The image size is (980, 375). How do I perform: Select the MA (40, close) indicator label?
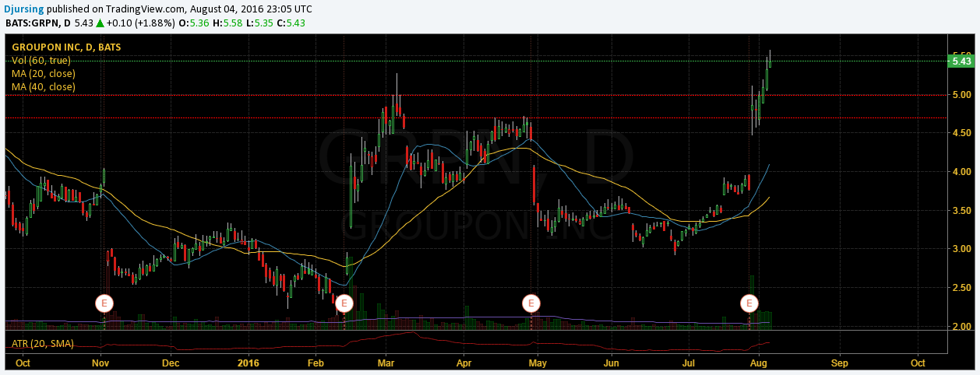point(44,86)
